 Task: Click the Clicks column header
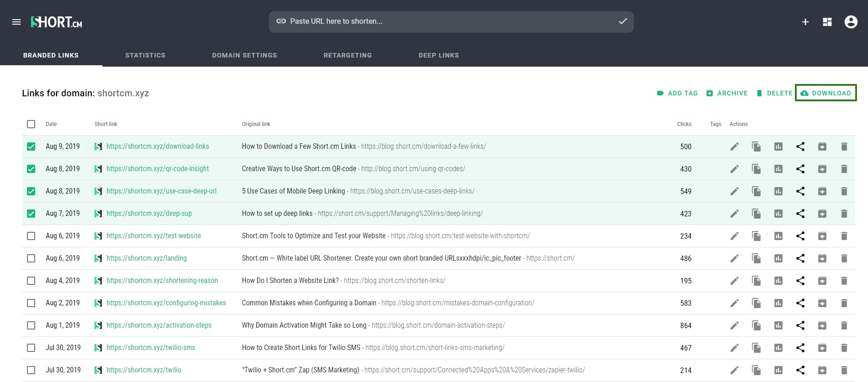[684, 124]
